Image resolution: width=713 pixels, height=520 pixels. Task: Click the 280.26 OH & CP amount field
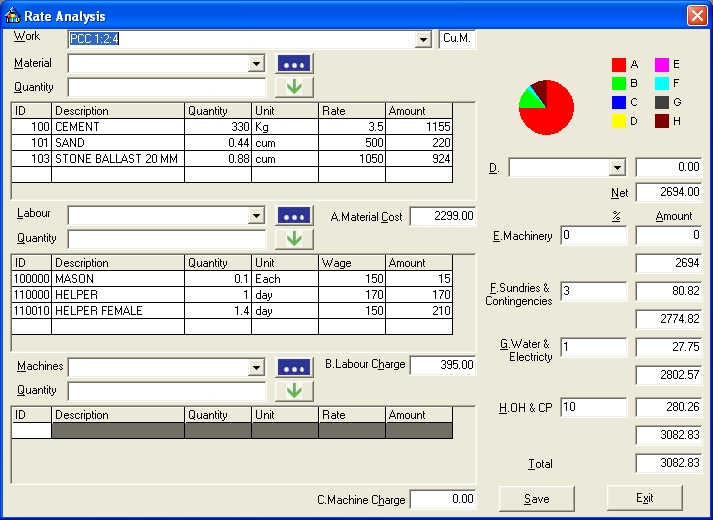[669, 407]
